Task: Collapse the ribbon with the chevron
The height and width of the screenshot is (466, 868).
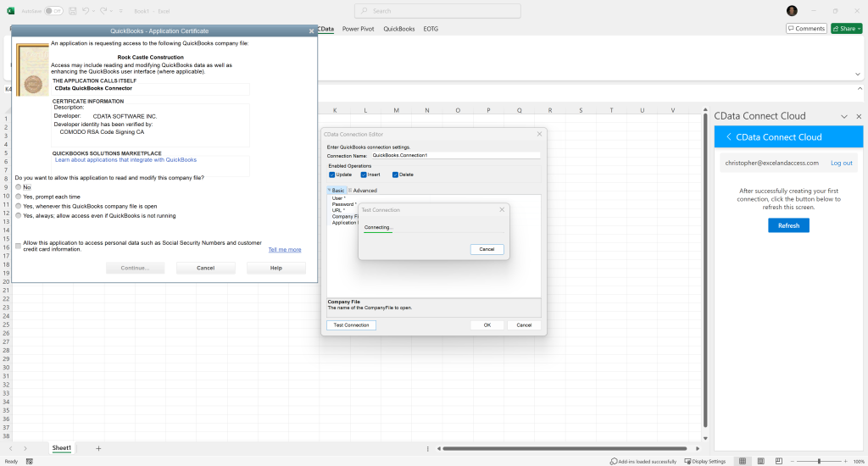Action: point(858,75)
